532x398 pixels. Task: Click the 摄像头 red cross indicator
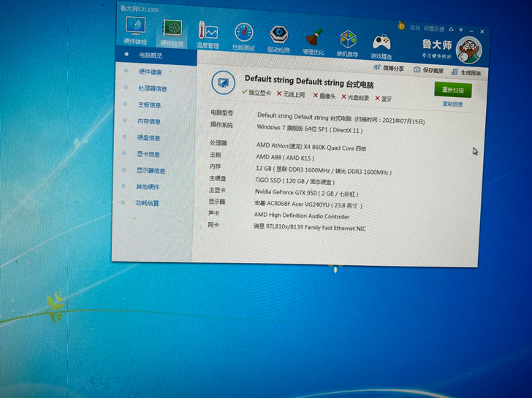click(x=324, y=96)
